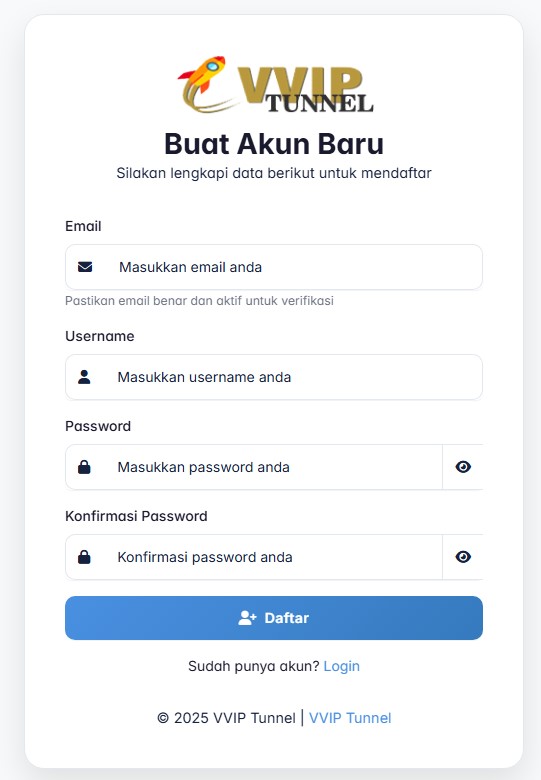Click the Email field label
Screen dimensions: 541x780
(x=83, y=226)
